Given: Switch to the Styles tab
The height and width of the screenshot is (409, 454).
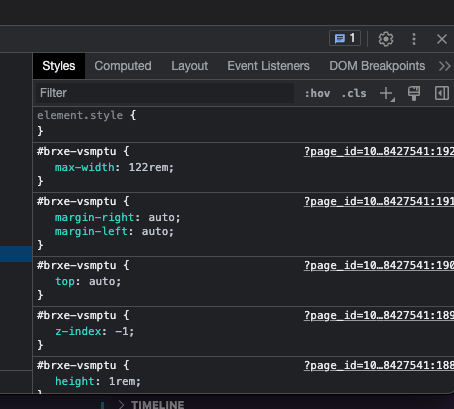Looking at the screenshot, I should pos(59,66).
